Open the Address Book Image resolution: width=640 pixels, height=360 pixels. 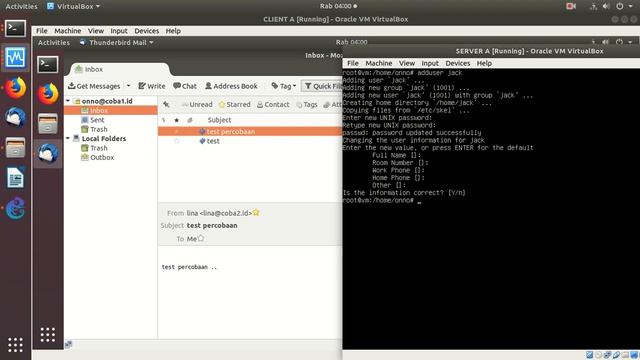pyautogui.click(x=231, y=86)
